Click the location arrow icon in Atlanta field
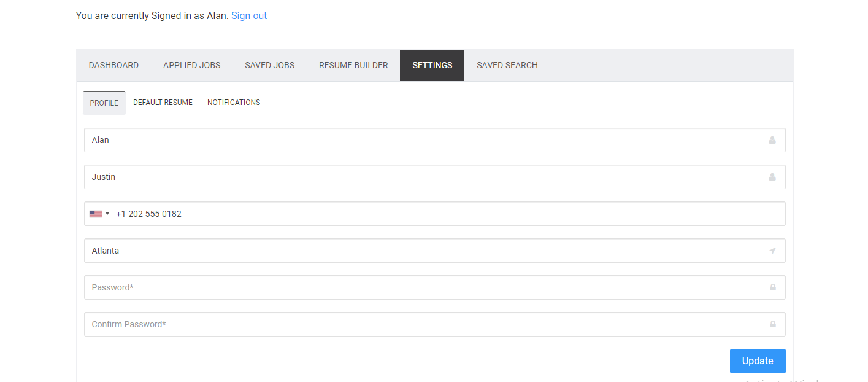868x382 pixels. (x=772, y=251)
